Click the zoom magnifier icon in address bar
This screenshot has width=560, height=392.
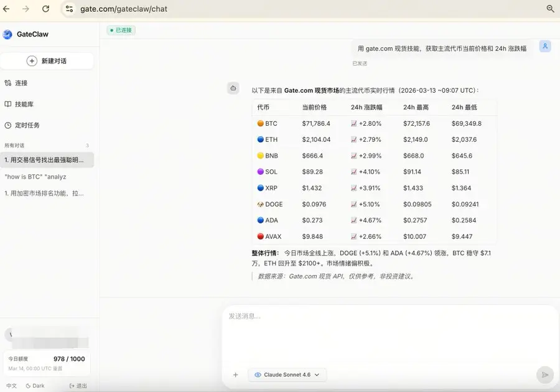[551, 9]
